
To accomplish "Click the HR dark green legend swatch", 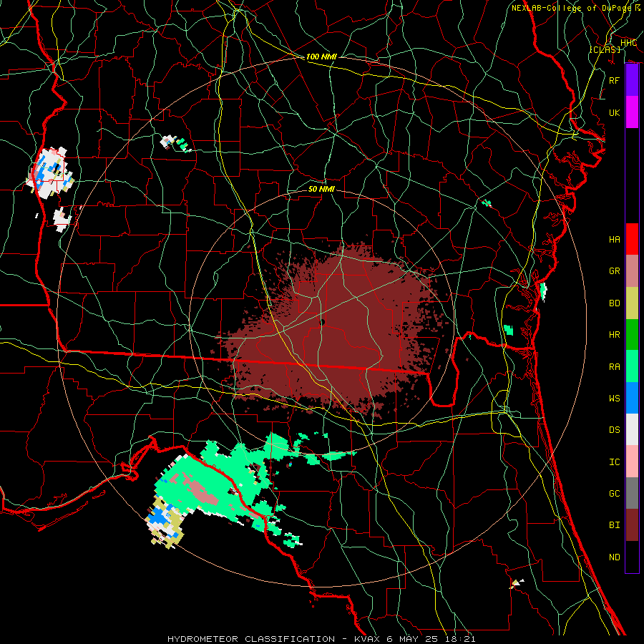I will 632,335.
